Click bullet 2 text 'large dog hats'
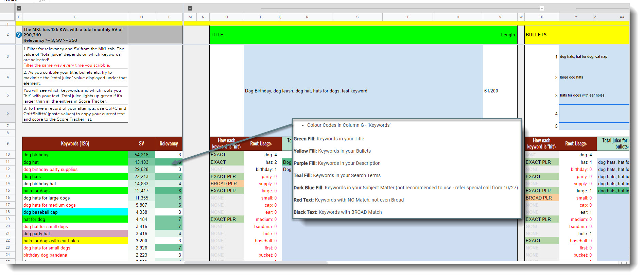 coord(571,77)
